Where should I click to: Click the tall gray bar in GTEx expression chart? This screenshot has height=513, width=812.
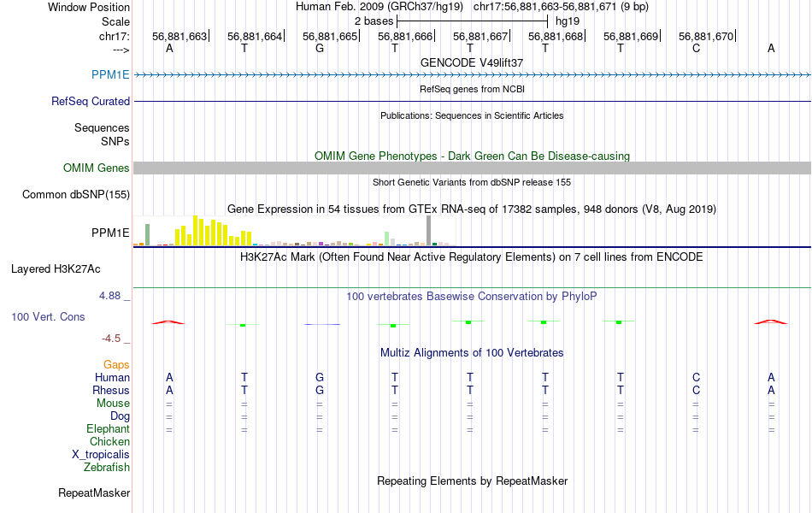[429, 231]
